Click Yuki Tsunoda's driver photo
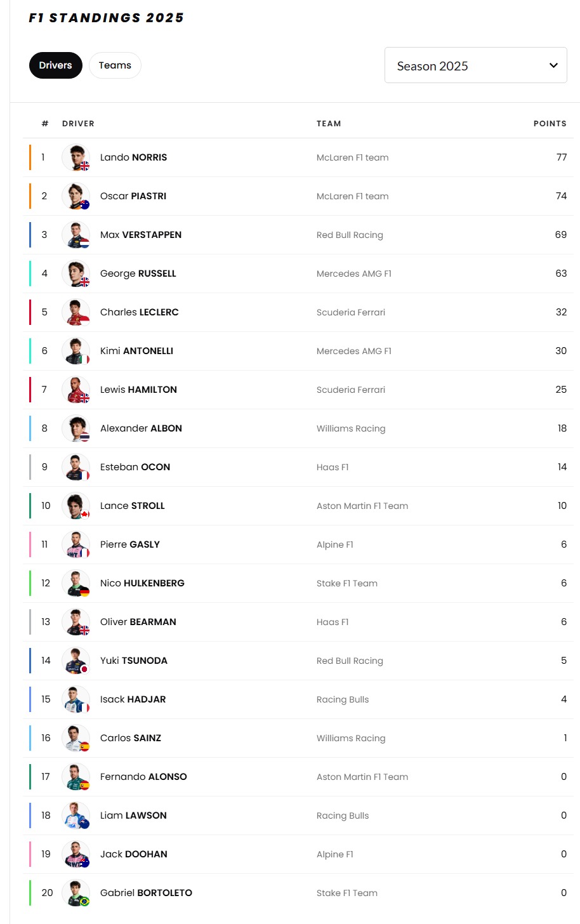This screenshot has height=924, width=580. tap(76, 661)
